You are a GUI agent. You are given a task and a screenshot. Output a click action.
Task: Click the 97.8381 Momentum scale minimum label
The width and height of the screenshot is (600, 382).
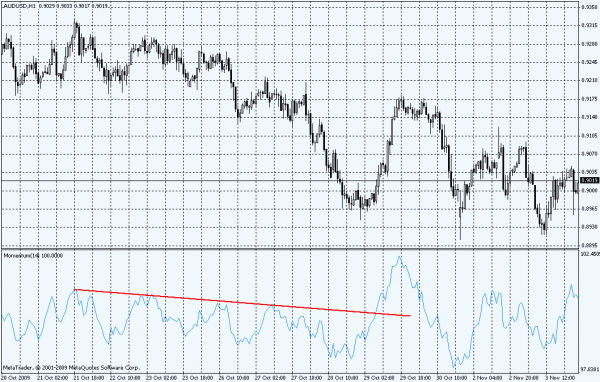(589, 369)
